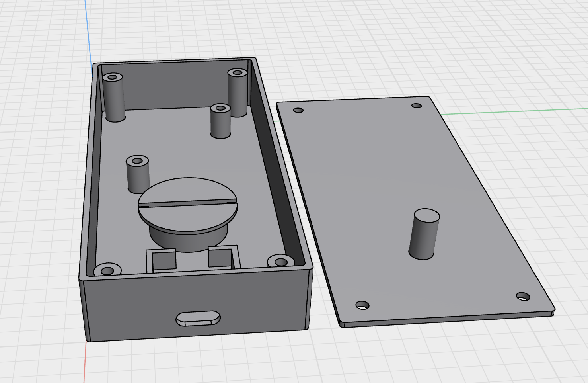Click the front-left corner screw boss of the enclosure
The width and height of the screenshot is (588, 383).
tap(107, 270)
